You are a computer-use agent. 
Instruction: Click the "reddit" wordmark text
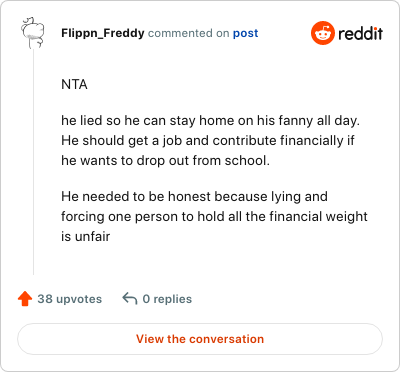coord(360,33)
